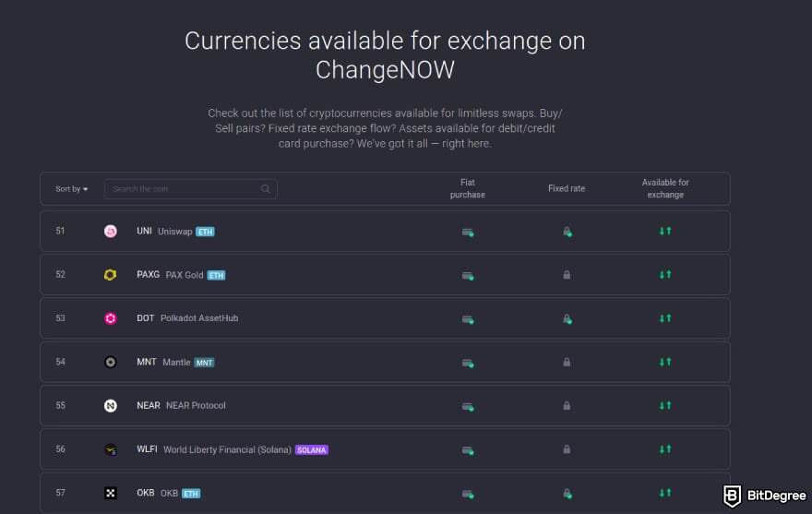This screenshot has height=514, width=812.
Task: Click the PAX Gold coin logo
Action: click(111, 275)
